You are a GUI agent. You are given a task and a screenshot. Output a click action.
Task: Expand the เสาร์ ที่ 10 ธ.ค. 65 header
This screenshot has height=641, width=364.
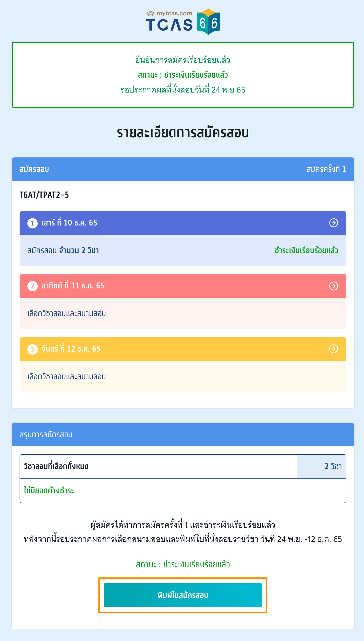(x=183, y=223)
